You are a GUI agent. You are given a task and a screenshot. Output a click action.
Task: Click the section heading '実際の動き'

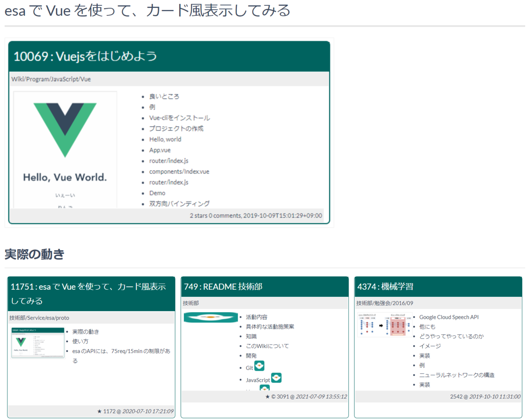click(34, 254)
